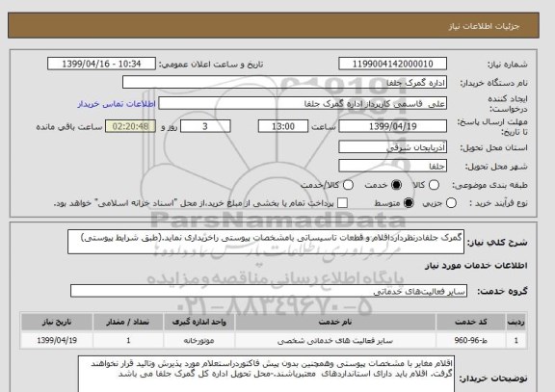Choose the متوسط purchase type radio
Screen dimensions: 555x392
(x=409, y=203)
